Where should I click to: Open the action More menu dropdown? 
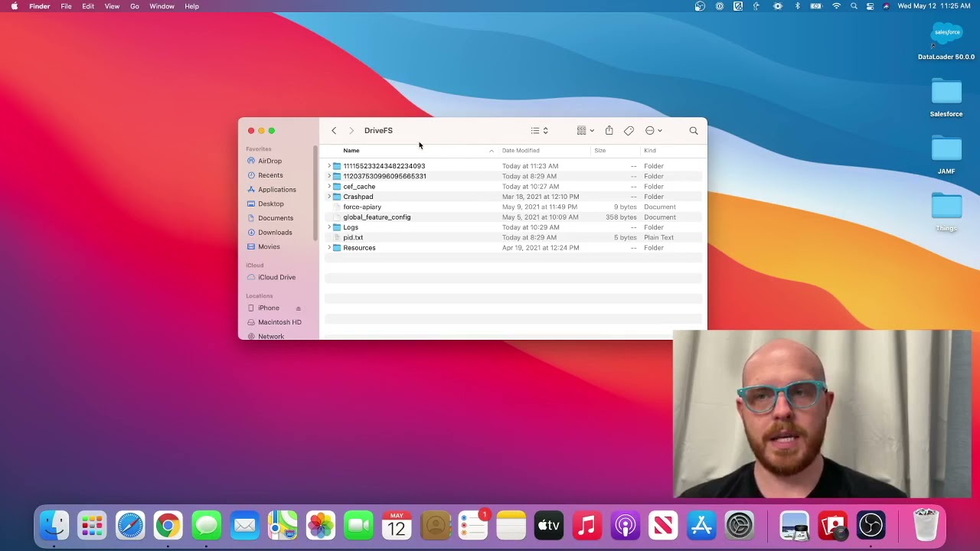tap(653, 131)
